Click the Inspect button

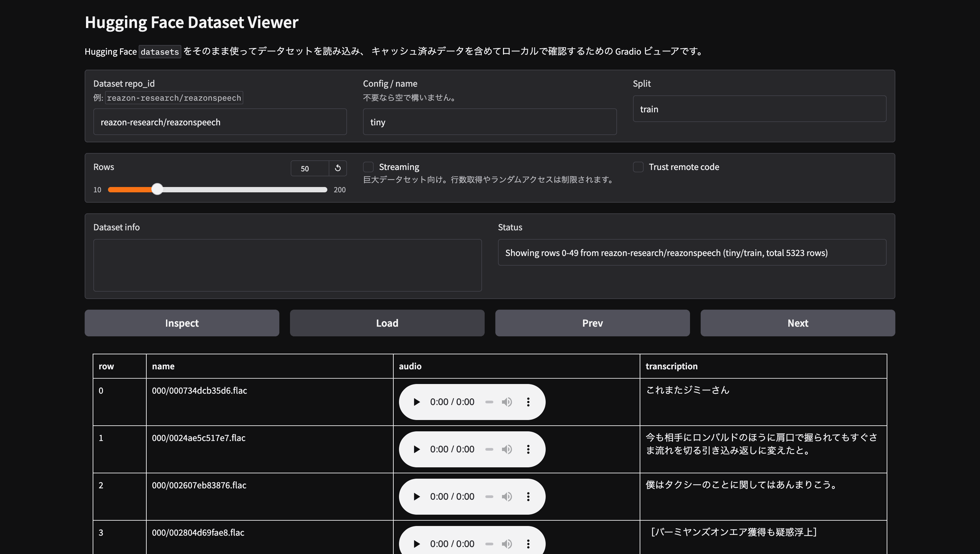pos(182,323)
